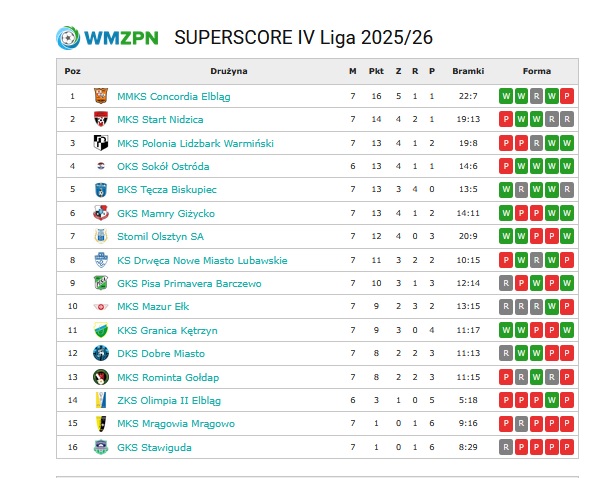Click the GKS Stawiguda crest
Screen dimensions: 589x478
(101, 447)
